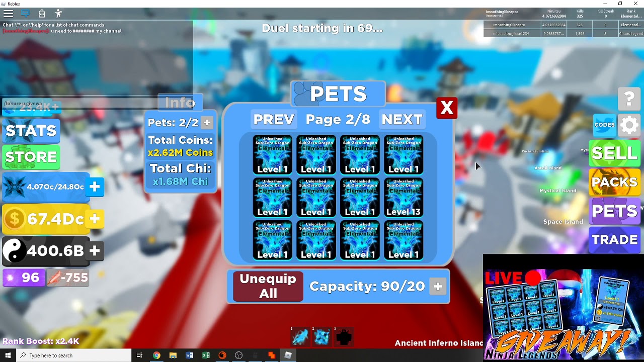644x362 pixels.
Task: Click the Rank Boost: x2.4K text
Action: 41,341
